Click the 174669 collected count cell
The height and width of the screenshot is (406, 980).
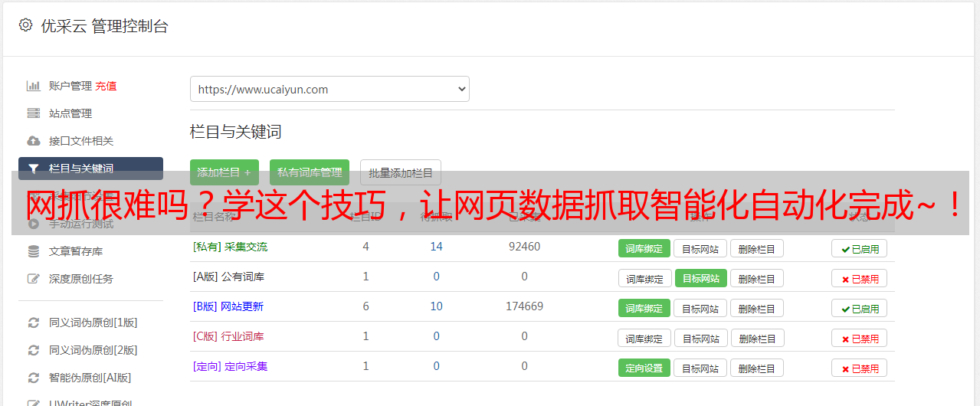click(x=524, y=306)
